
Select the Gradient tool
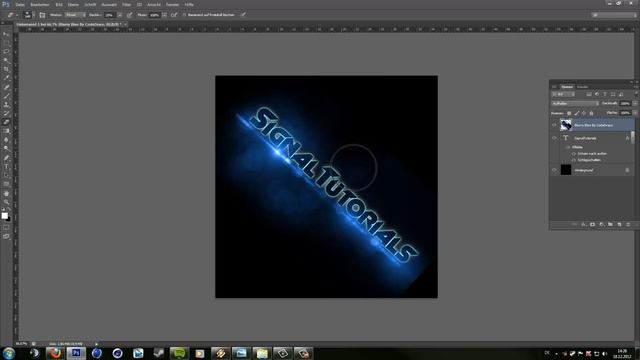coord(6,131)
